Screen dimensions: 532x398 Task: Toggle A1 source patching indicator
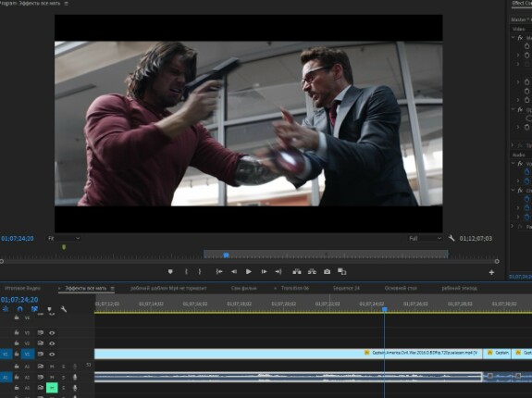click(6, 377)
